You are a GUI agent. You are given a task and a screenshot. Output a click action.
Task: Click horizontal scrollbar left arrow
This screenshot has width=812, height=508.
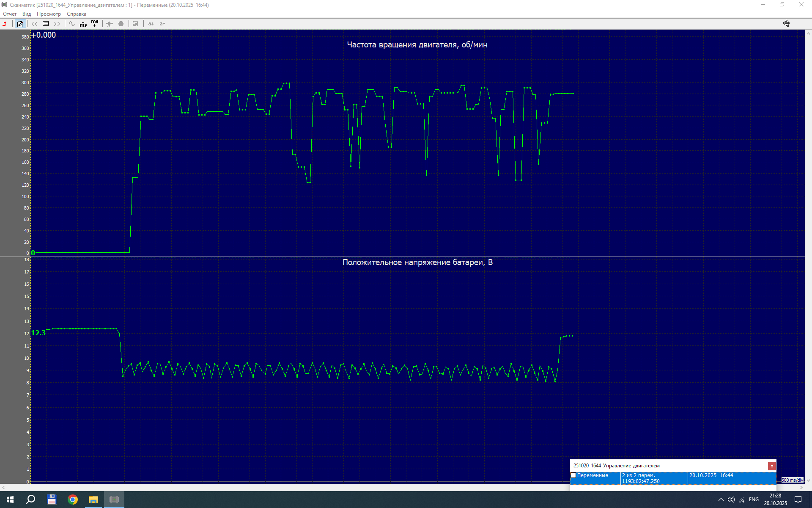pos(3,488)
